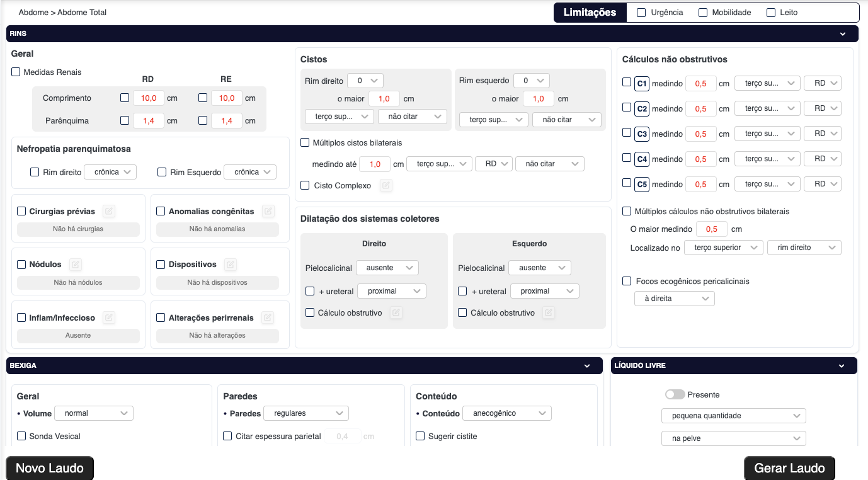868x480 pixels.
Task: Open Inflam/Infeccioso edit icon
Action: tap(109, 318)
